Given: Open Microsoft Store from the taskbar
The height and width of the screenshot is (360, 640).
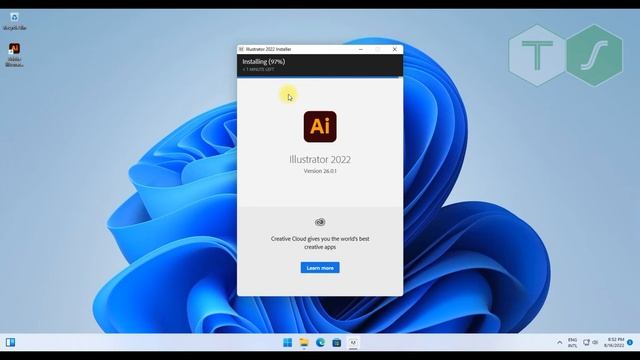Looking at the screenshot, I should click(x=337, y=342).
